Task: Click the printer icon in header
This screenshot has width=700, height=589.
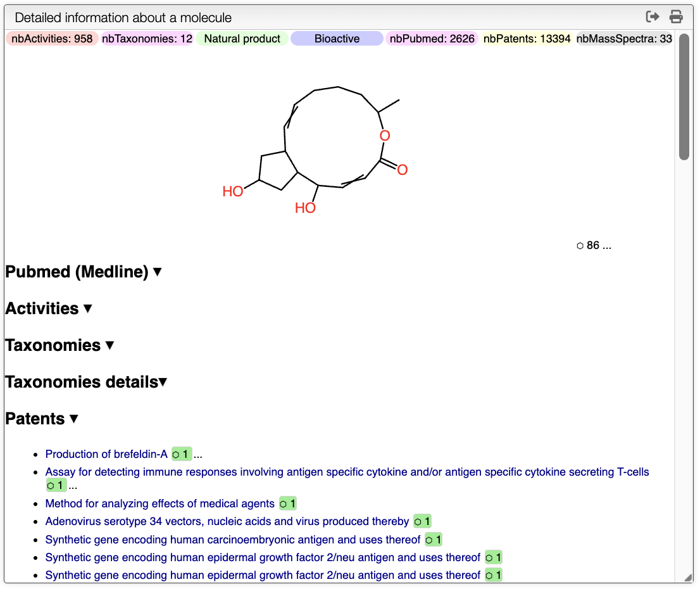Action: click(676, 17)
